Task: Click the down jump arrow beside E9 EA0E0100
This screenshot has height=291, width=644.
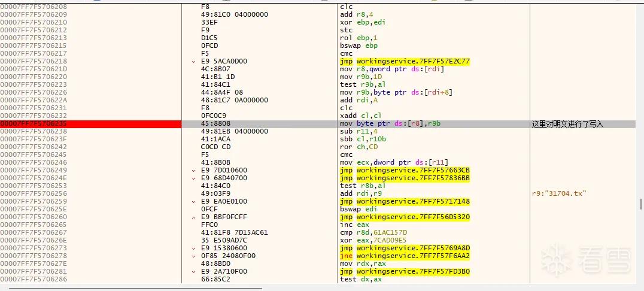Action: pyautogui.click(x=193, y=202)
